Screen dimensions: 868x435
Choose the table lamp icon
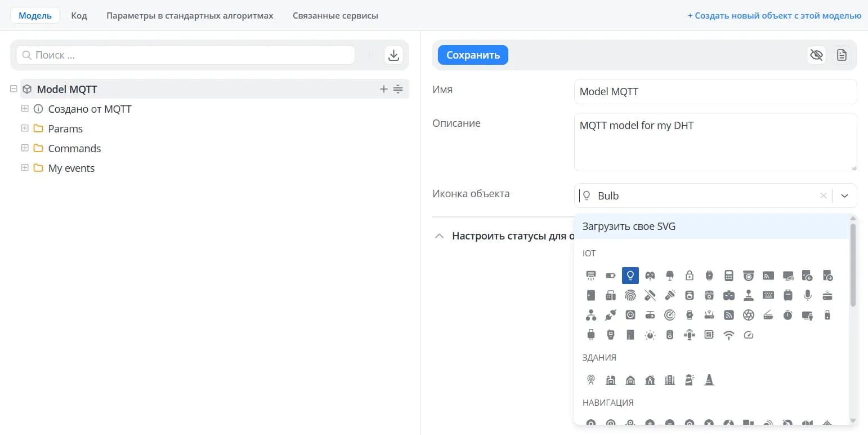670,276
